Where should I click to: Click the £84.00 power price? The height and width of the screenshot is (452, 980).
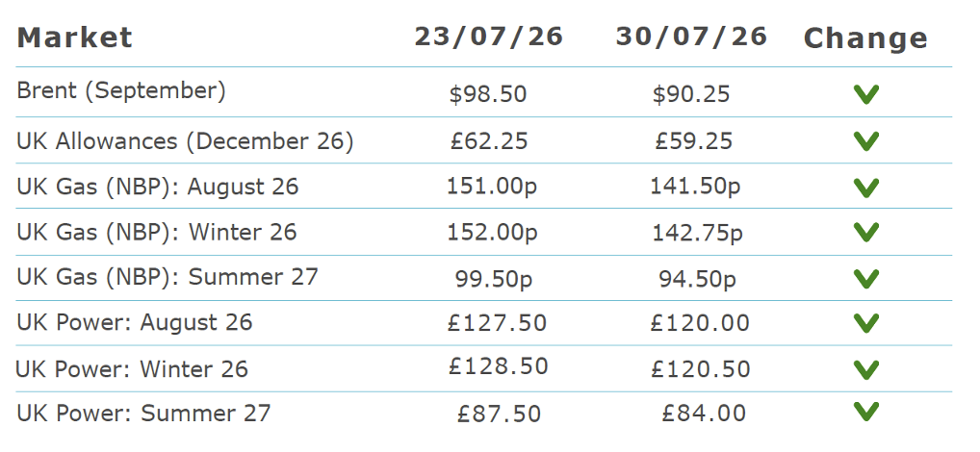[x=704, y=414]
